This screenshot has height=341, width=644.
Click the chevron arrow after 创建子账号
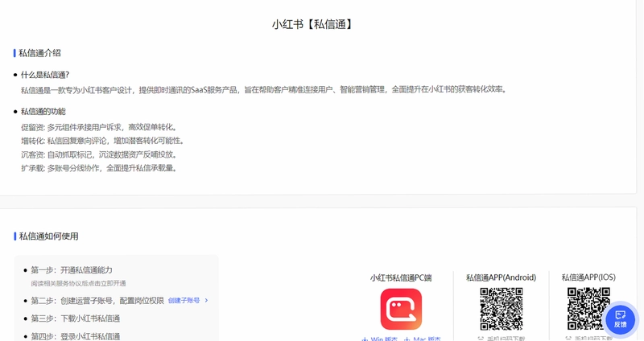(206, 300)
